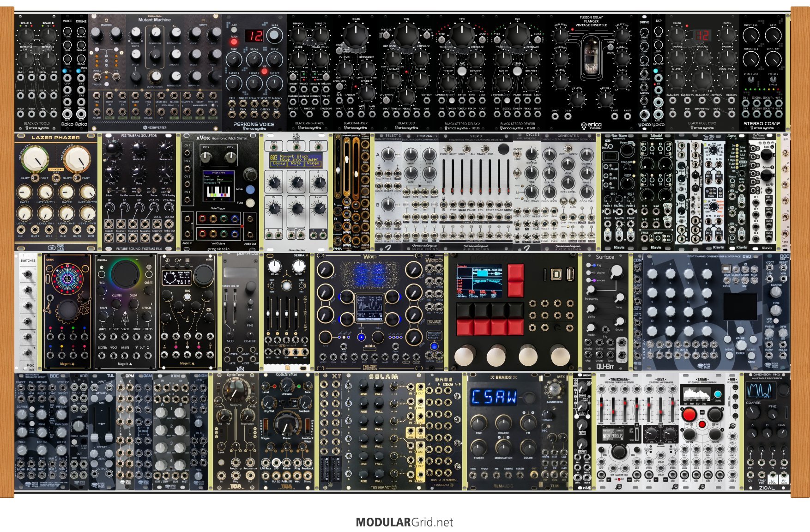Click the "FSS TIMBRAL SCULPTOR" module title

point(139,136)
